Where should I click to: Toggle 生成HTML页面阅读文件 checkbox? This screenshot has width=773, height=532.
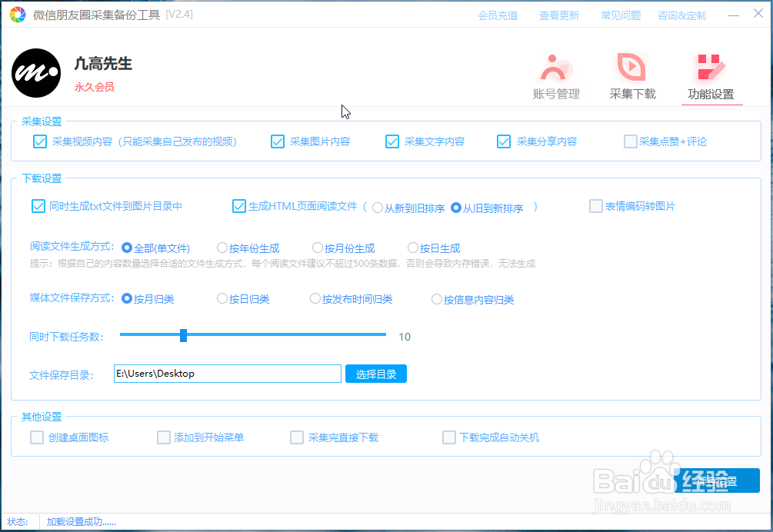[x=239, y=206]
